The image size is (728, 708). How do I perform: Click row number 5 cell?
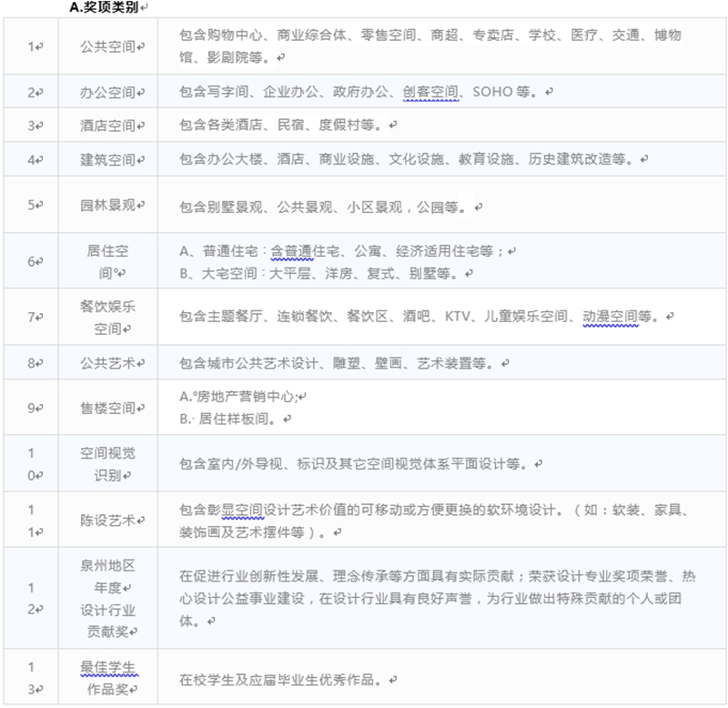(31, 205)
